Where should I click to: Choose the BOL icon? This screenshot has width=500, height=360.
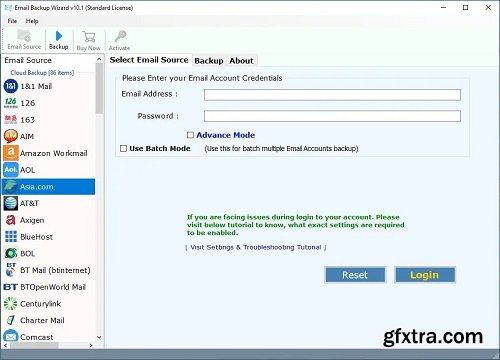11,253
